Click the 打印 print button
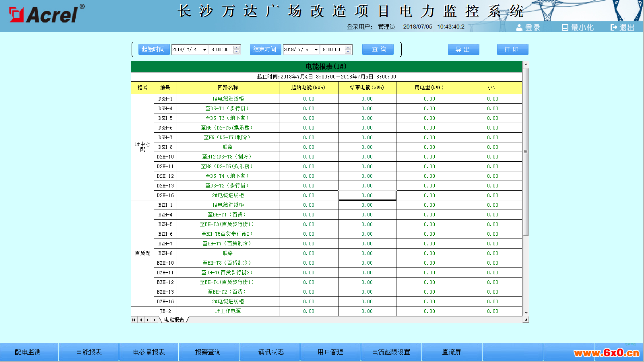 click(x=512, y=49)
